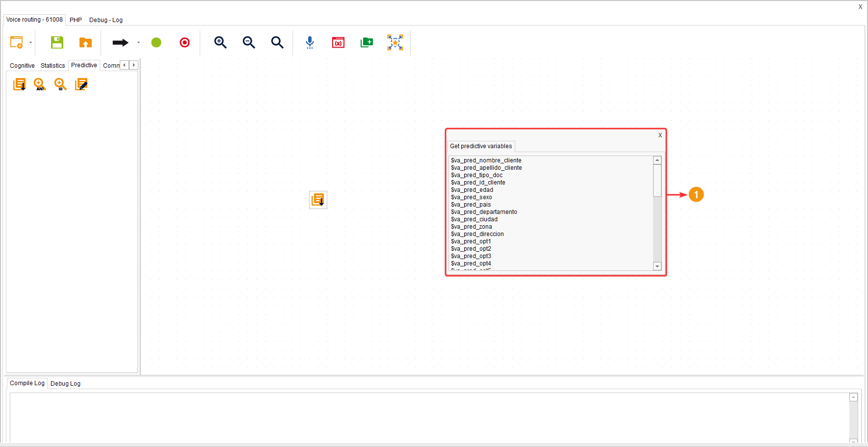Click the variables list scroll up arrow

657,160
